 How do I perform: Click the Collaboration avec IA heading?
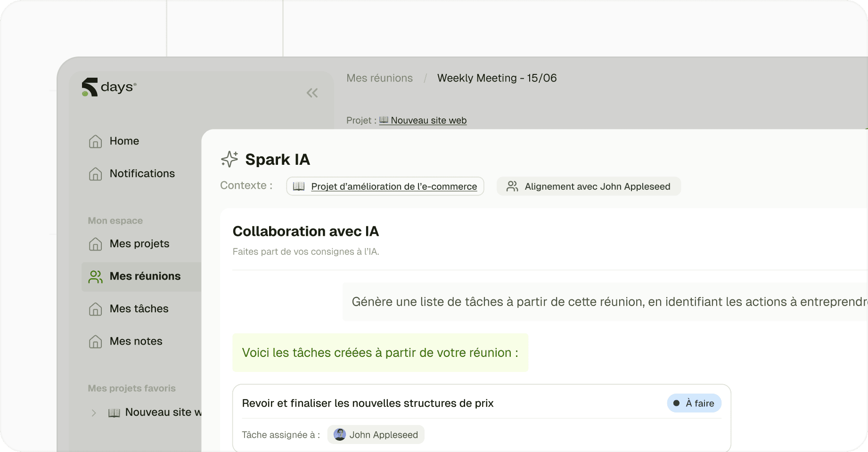[306, 231]
